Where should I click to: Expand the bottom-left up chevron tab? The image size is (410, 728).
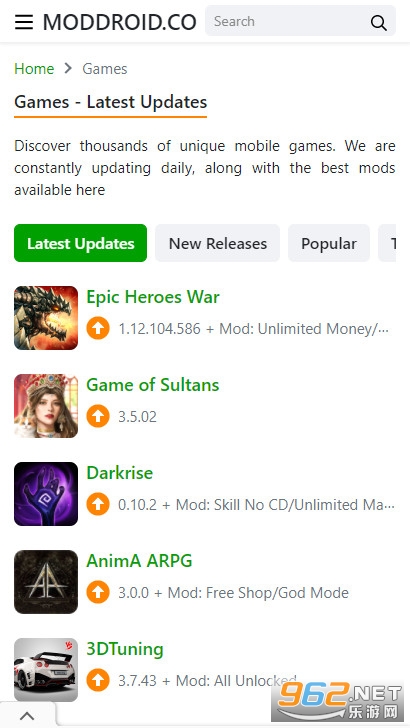click(x=27, y=715)
